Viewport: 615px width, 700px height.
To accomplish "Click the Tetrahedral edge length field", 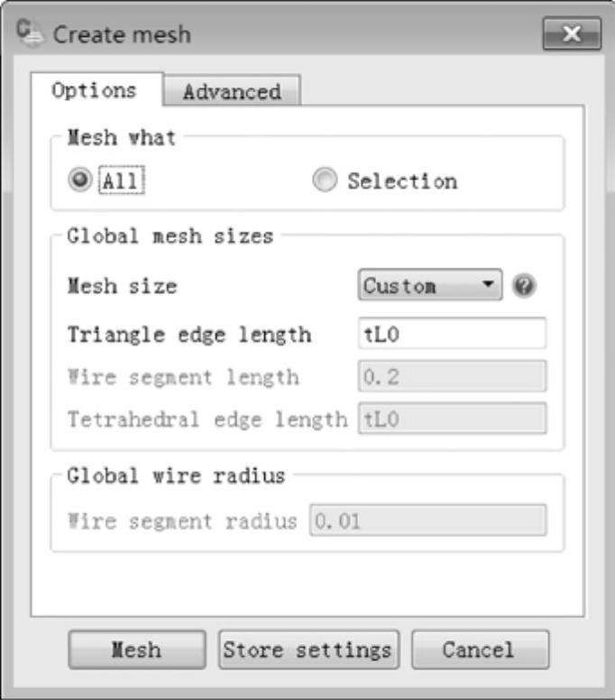I will pos(452,418).
